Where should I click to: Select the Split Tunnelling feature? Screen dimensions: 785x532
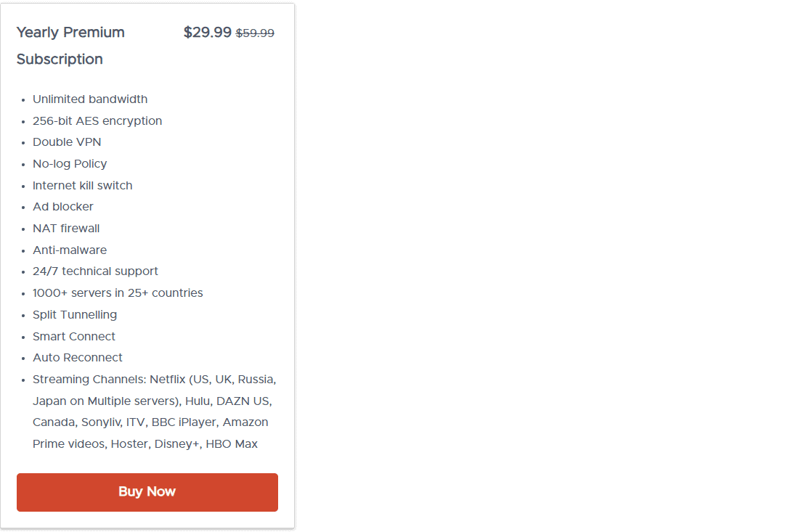tap(75, 314)
